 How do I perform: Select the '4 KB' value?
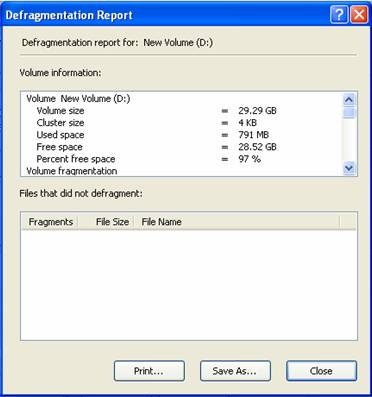pos(247,123)
